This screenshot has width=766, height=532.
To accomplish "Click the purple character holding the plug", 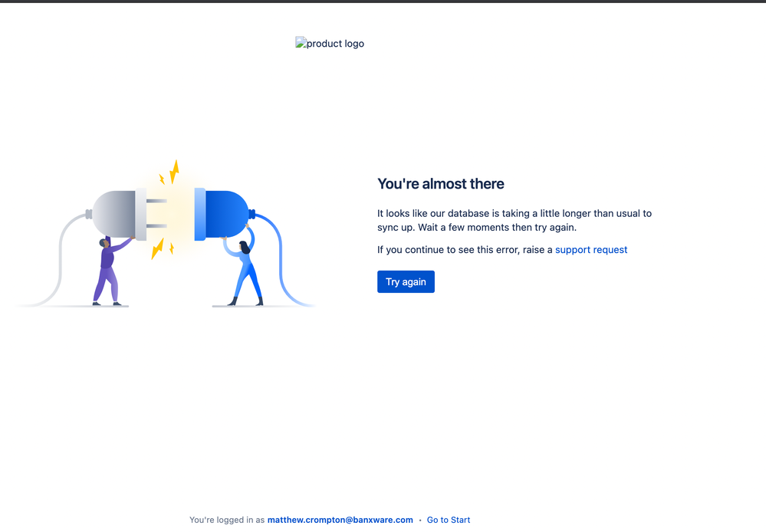I will [107, 268].
